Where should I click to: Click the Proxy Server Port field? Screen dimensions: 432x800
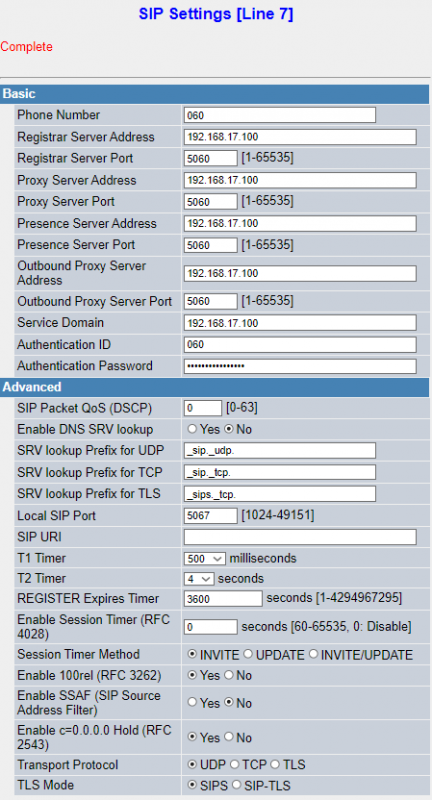point(211,202)
